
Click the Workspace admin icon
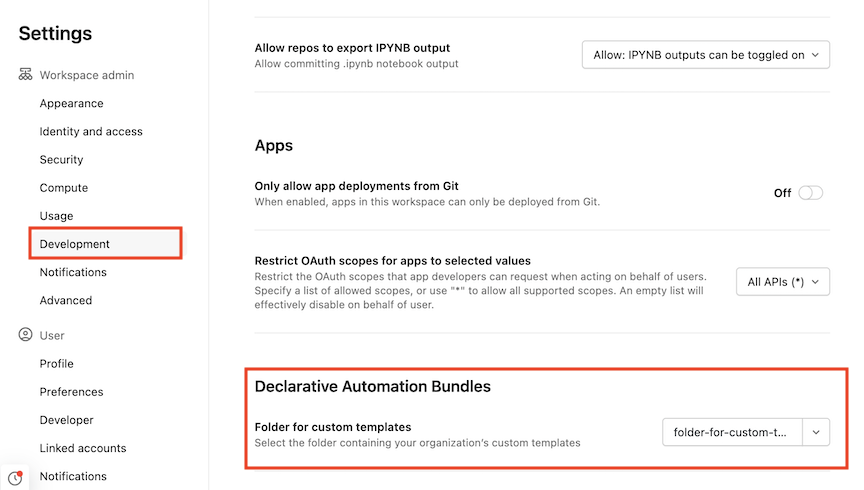(26, 75)
